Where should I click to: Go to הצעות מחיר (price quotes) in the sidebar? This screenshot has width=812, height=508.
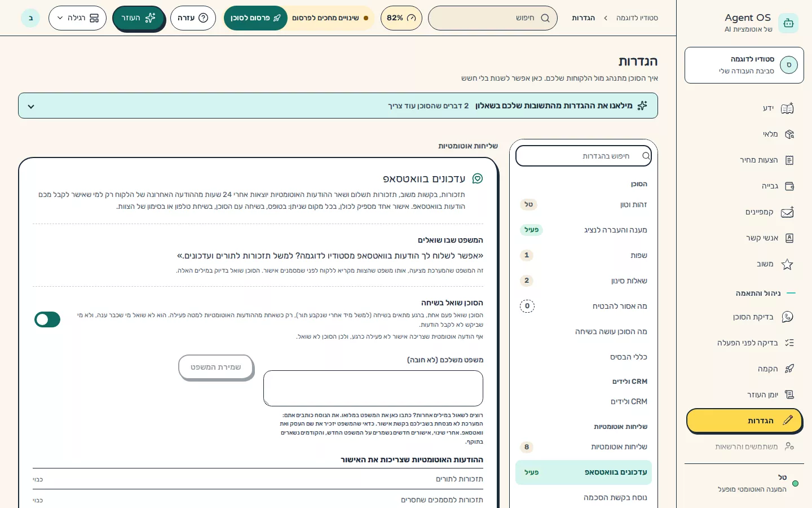(744, 160)
